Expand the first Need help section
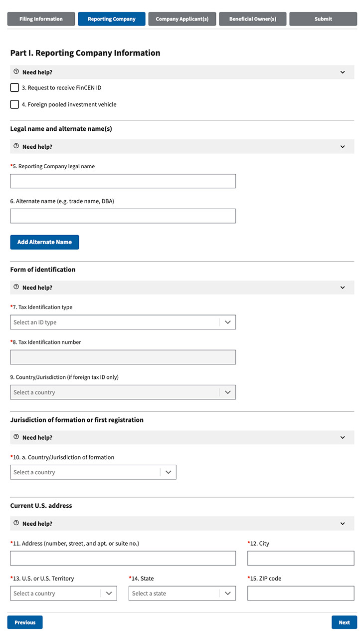The height and width of the screenshot is (637, 364). tap(343, 72)
